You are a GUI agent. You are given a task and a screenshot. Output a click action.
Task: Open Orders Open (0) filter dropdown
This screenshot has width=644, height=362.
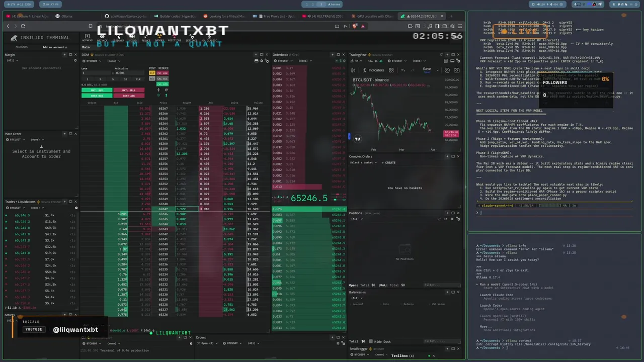(207, 343)
